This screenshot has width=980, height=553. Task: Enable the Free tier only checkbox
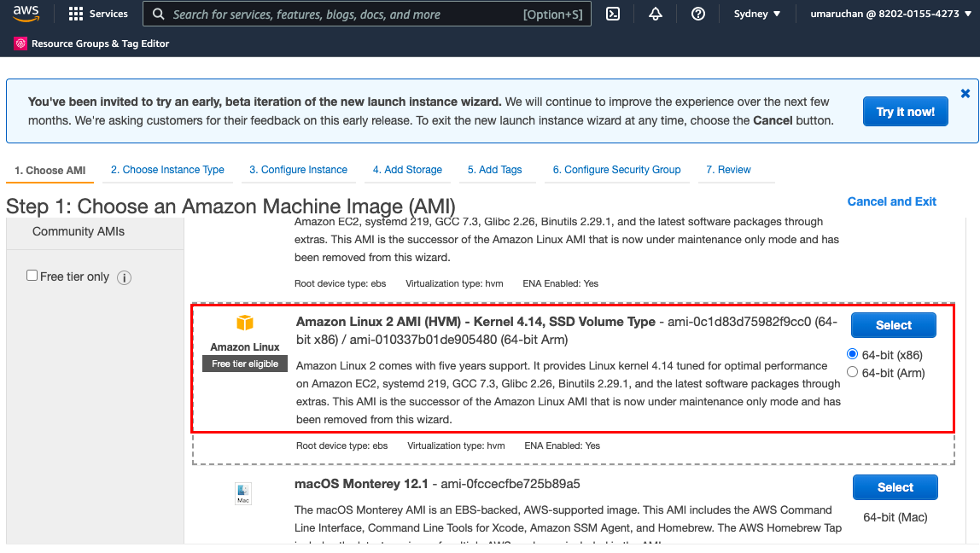coord(32,276)
